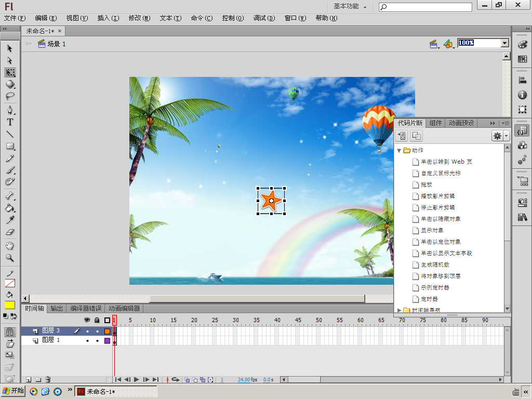Select the Pen tool
The image size is (532, 399).
tap(10, 110)
